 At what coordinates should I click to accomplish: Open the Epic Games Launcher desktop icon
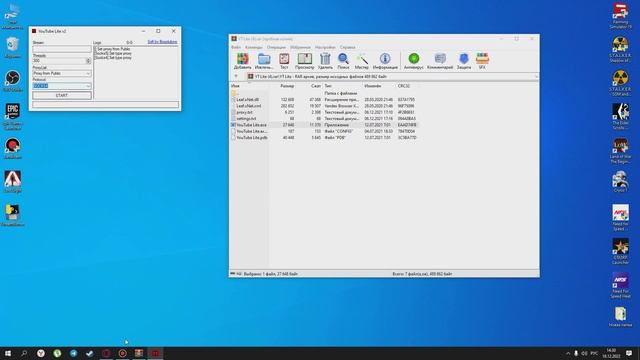click(x=13, y=117)
